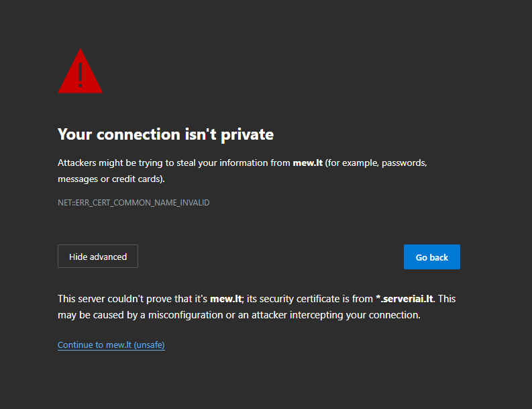The height and width of the screenshot is (409, 532).
Task: Collapse details using Hide advanced button
Action: [98, 257]
